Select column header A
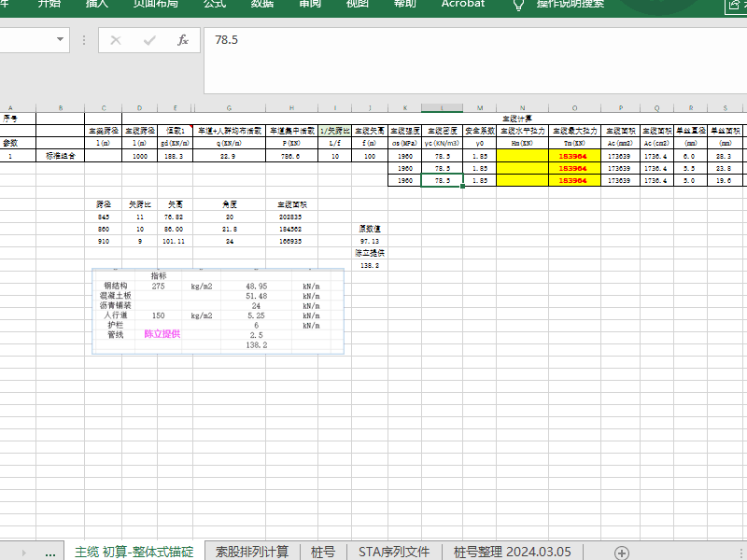Screen dimensions: 747x560 pyautogui.click(x=10, y=108)
